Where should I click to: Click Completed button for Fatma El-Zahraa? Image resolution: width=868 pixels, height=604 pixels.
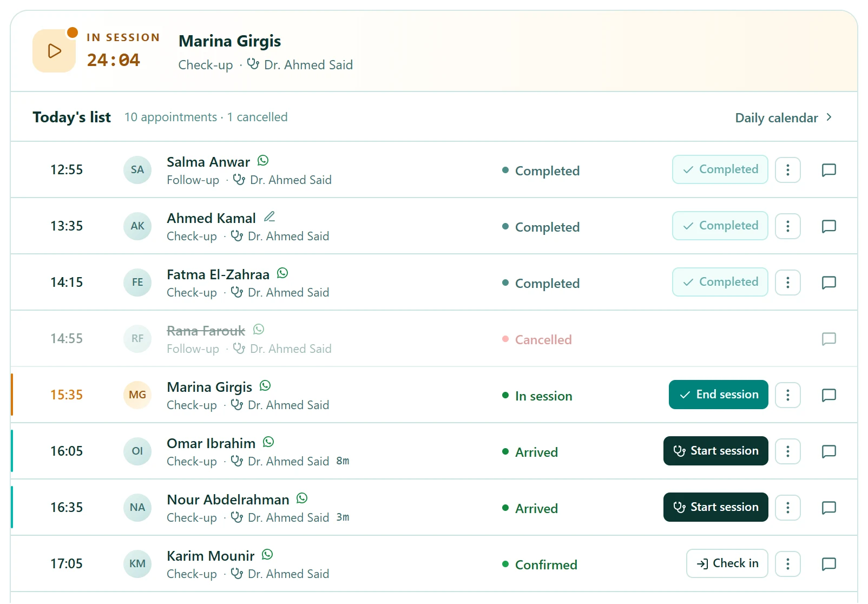tap(720, 282)
